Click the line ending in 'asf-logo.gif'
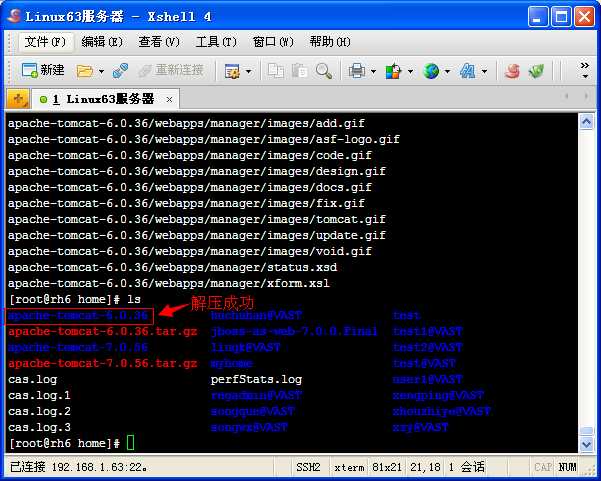This screenshot has width=601, height=481. pos(204,139)
